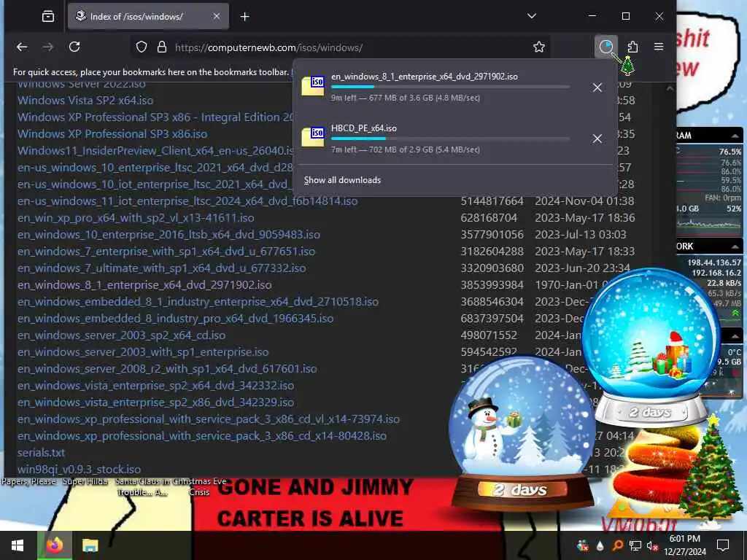The width and height of the screenshot is (747, 560).
Task: Open xp_professional service pack 3 vl_x14-73974 link
Action: click(x=209, y=419)
